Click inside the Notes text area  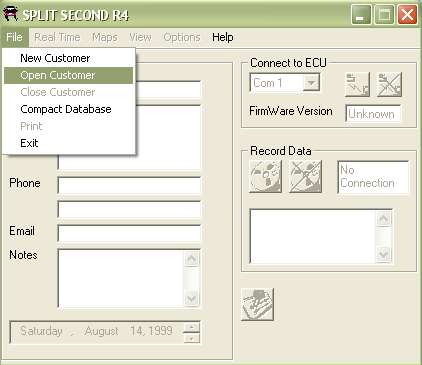point(121,278)
